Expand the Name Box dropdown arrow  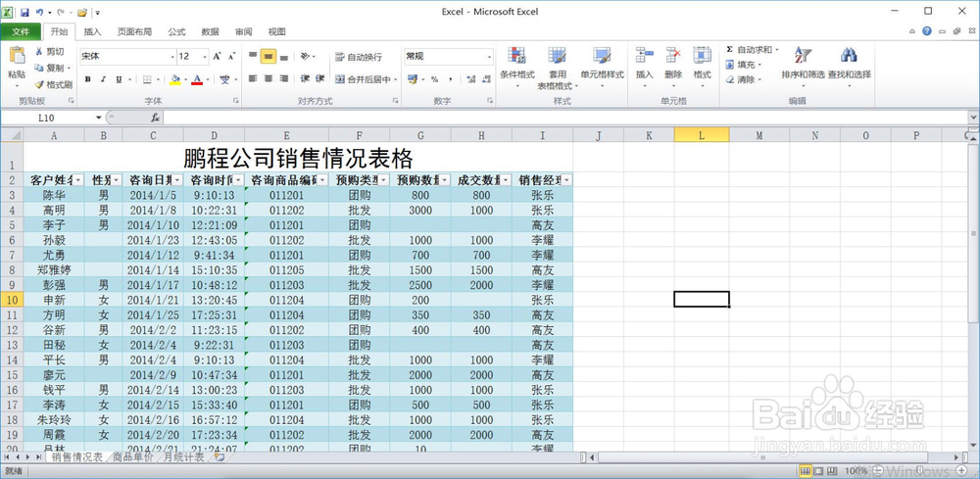[x=99, y=118]
